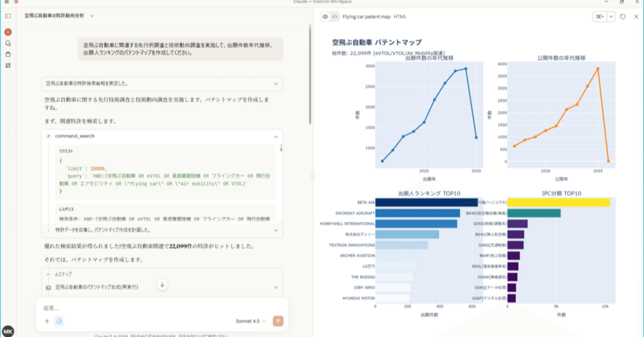644x337 pixels.
Task: Attach a file with the plus icon
Action: 47,321
